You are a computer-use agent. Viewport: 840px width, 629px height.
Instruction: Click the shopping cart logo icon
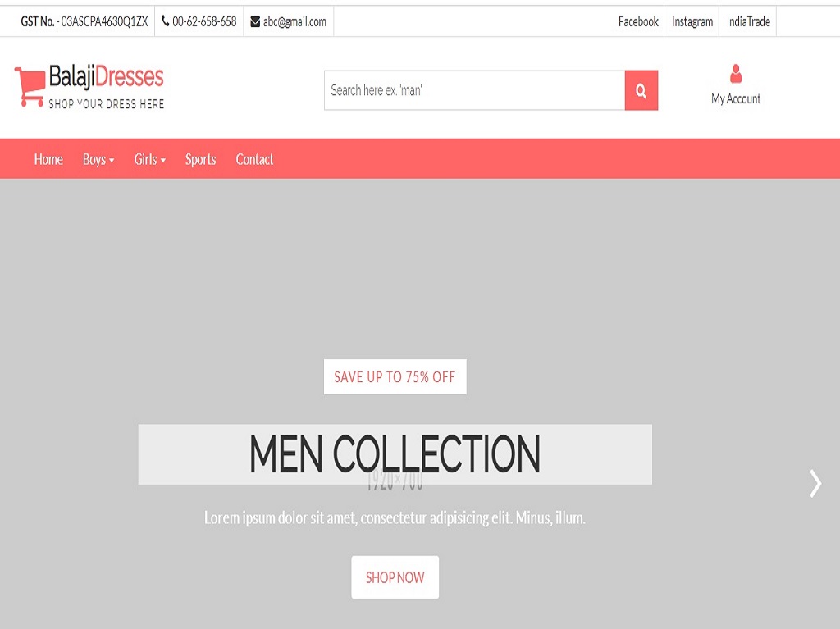(30, 87)
